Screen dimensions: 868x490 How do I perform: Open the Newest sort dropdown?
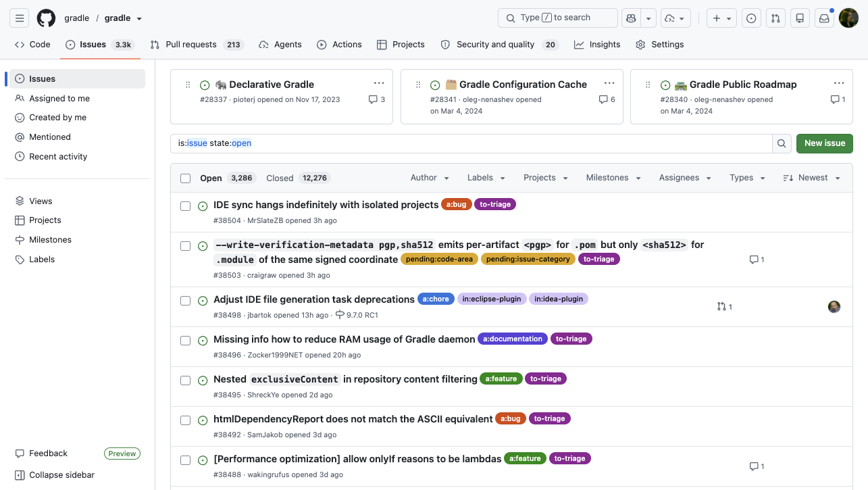tap(811, 178)
